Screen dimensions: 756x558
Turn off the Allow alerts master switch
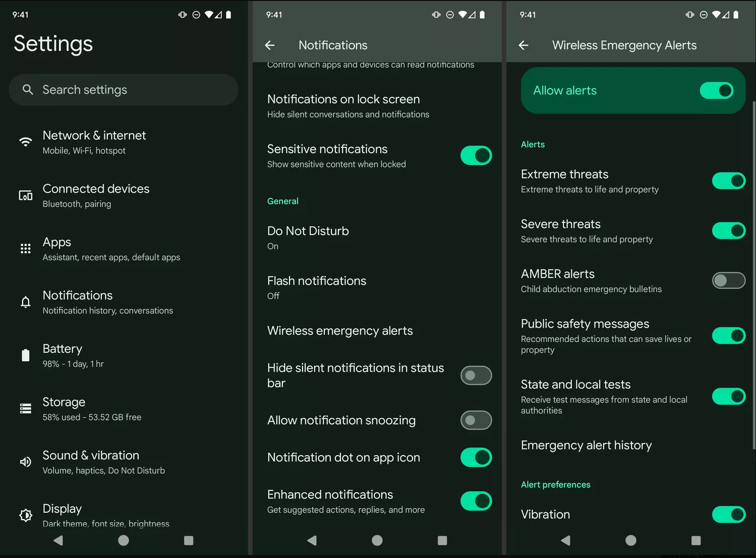[716, 91]
